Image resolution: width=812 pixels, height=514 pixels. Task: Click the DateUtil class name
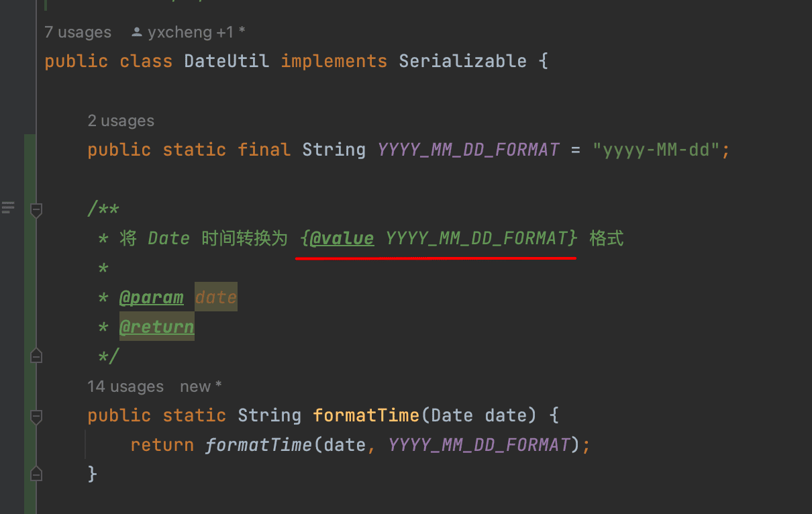pos(226,61)
